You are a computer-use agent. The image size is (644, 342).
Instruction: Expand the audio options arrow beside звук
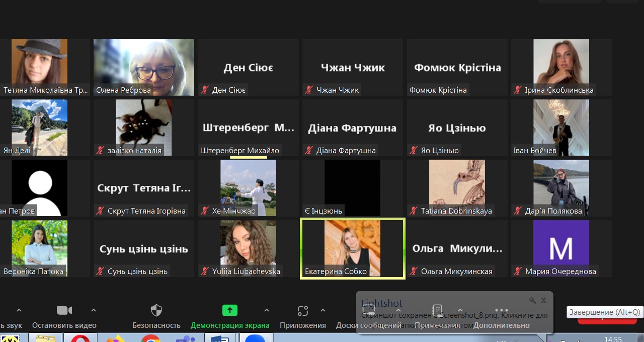click(x=19, y=310)
